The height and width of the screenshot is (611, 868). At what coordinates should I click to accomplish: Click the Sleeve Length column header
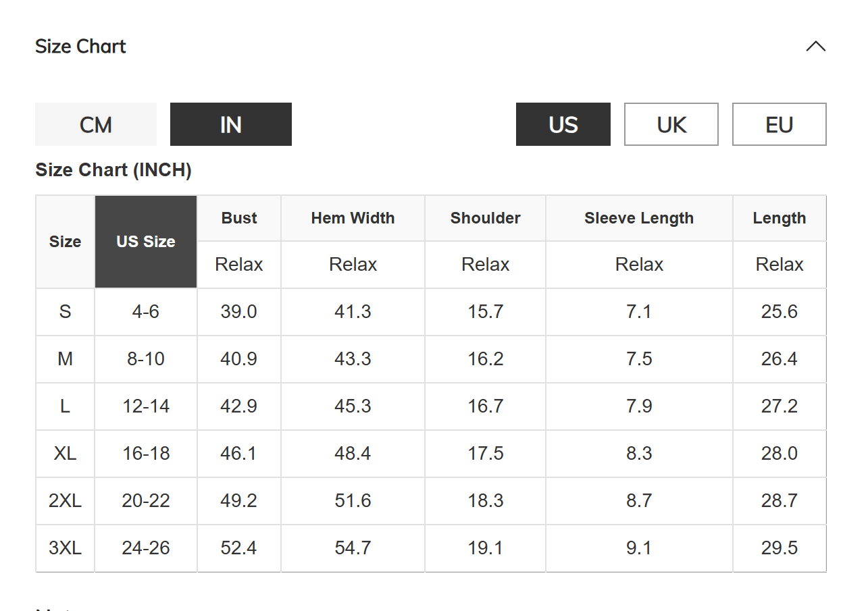click(x=639, y=218)
